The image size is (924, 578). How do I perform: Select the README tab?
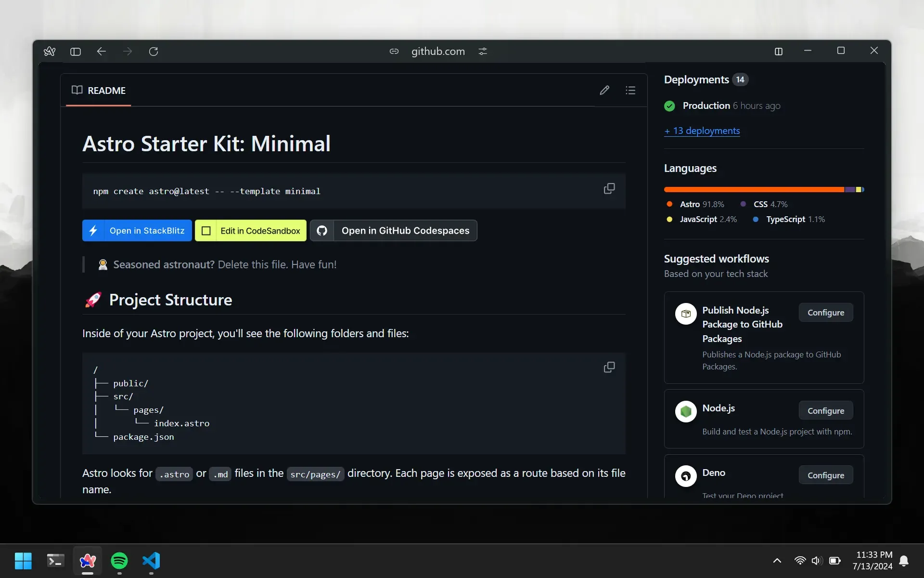coord(99,90)
